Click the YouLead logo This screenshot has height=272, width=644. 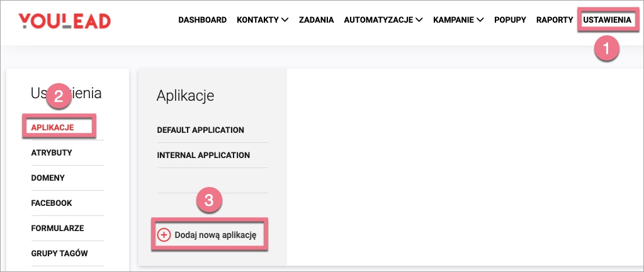[x=64, y=21]
